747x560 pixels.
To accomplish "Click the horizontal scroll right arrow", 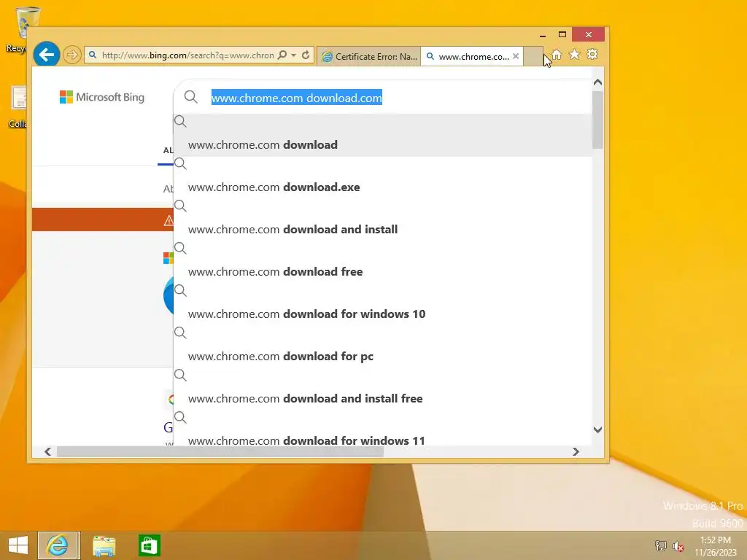I will coord(576,451).
